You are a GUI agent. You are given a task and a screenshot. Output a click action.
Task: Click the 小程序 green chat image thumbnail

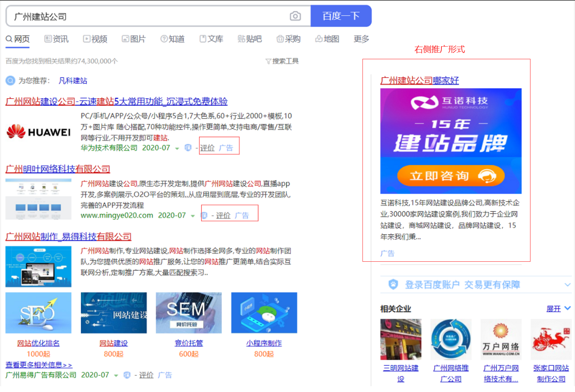tap(264, 313)
